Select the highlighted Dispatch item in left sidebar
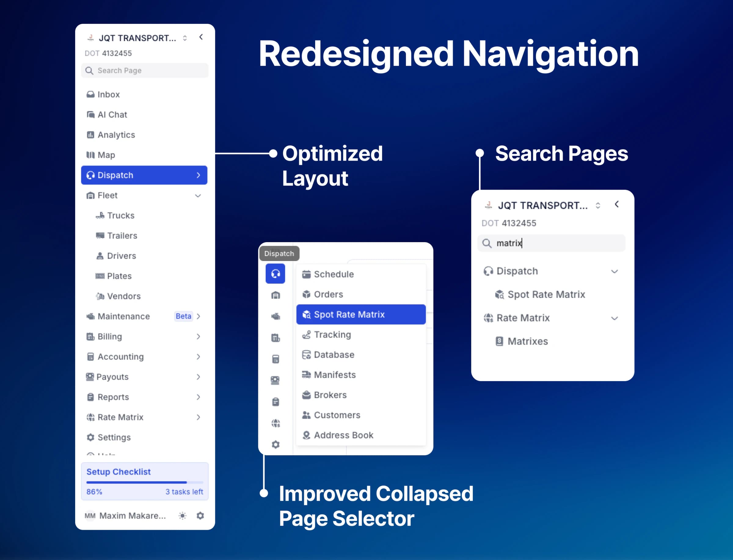 pyautogui.click(x=144, y=175)
